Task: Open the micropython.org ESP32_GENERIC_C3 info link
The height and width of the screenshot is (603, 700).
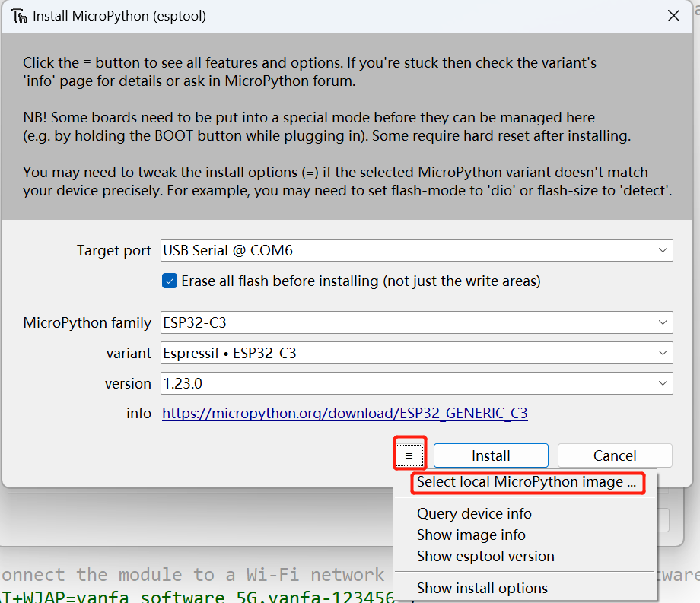Action: click(345, 414)
